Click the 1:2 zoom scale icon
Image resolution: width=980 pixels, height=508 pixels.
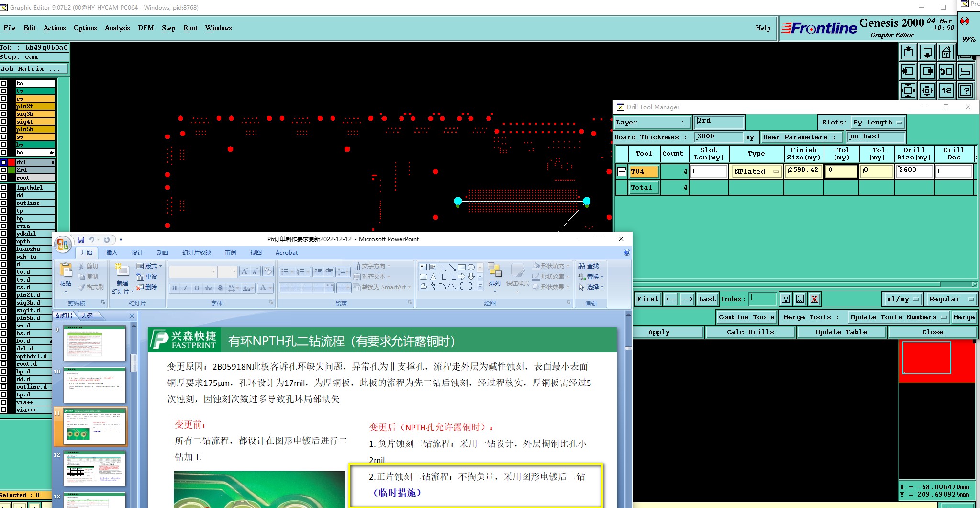tap(947, 90)
